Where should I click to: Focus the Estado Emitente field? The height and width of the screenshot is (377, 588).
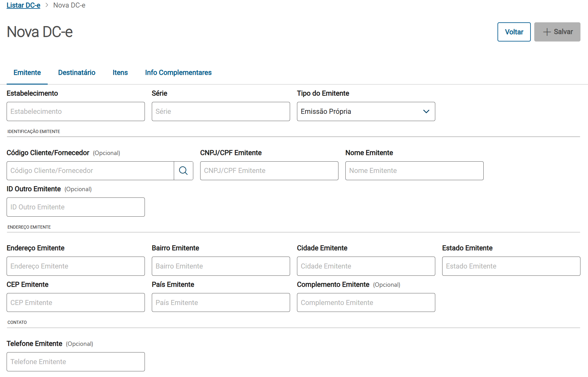(x=511, y=266)
